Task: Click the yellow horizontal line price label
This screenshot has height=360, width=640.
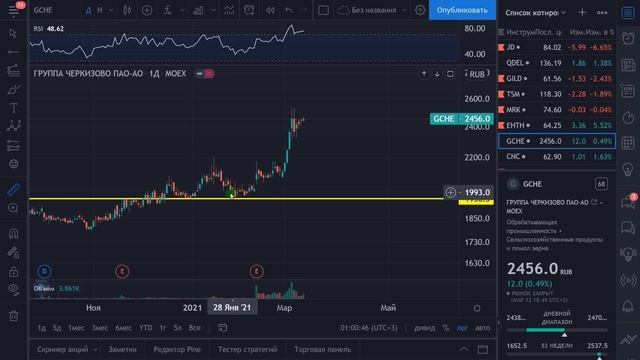Action: click(476, 202)
